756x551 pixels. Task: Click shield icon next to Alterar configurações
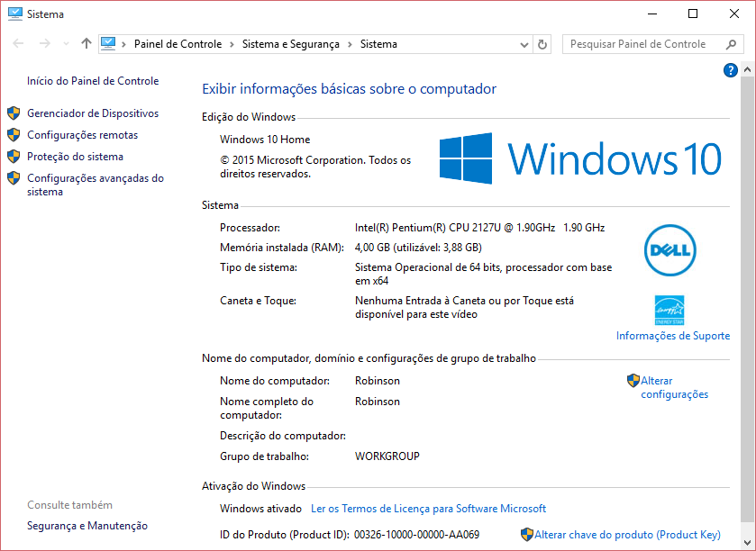pos(633,381)
